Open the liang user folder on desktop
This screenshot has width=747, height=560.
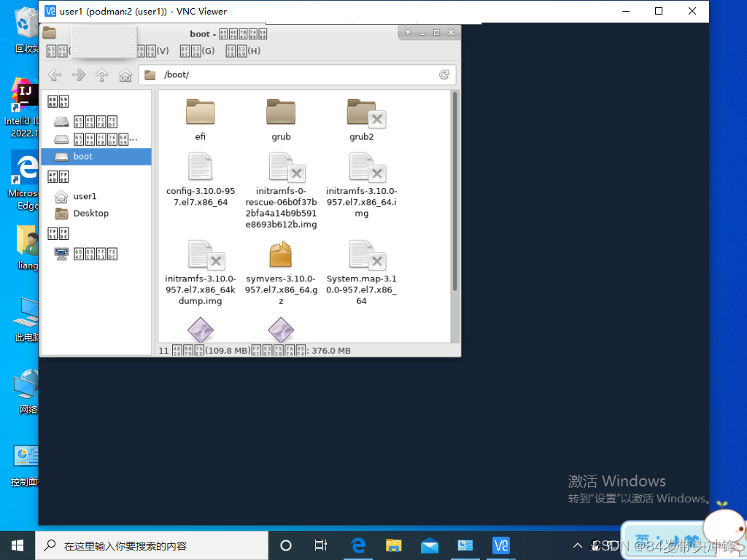click(x=27, y=247)
